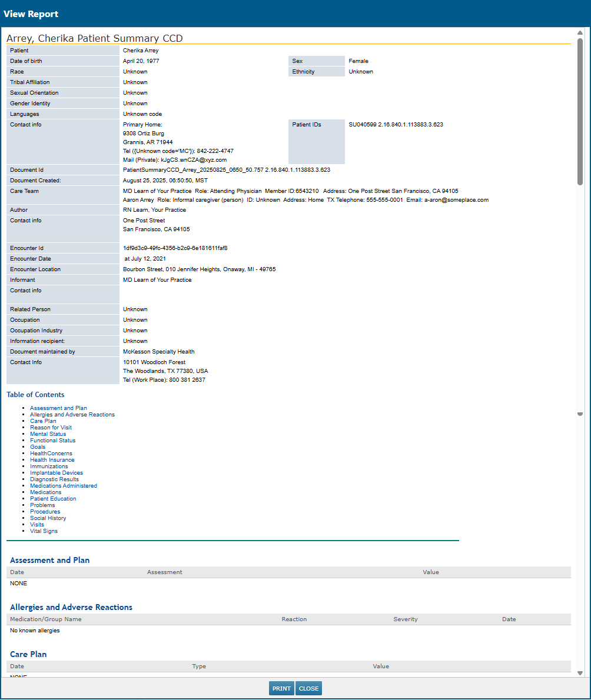Open the Assessment and Plan section link
Screen dimensions: 591x700
click(58, 408)
